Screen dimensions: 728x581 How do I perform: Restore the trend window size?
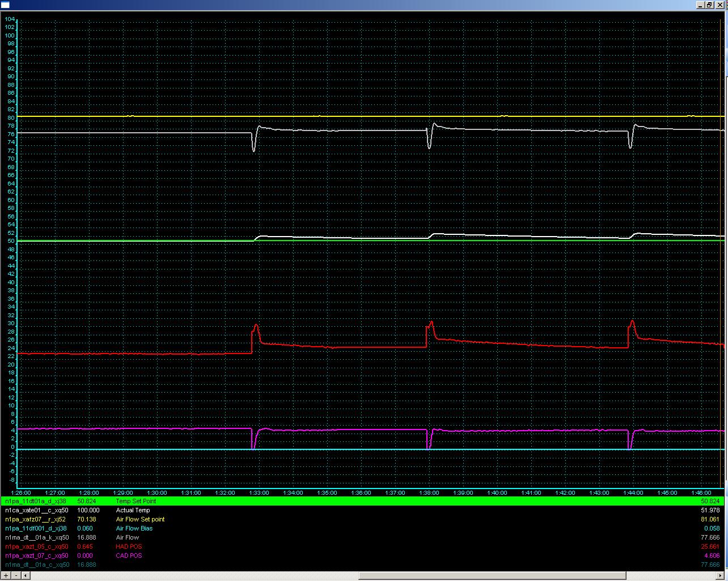[x=709, y=5]
